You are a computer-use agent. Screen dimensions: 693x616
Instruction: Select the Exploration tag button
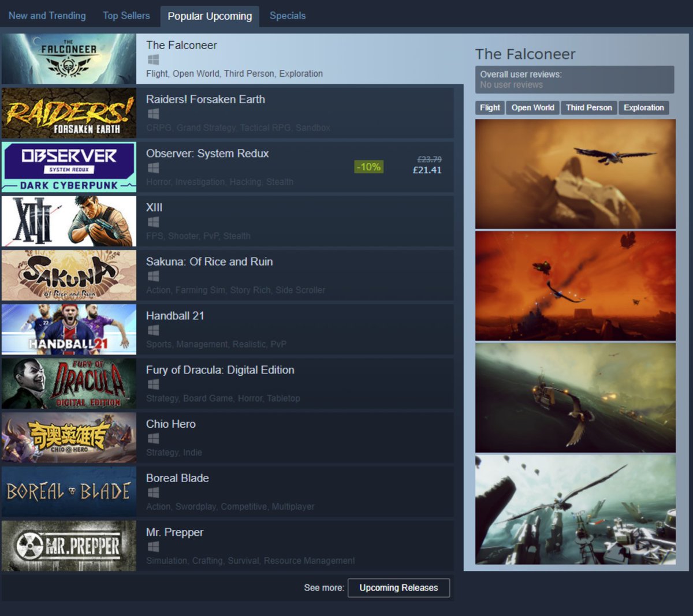[x=643, y=108]
